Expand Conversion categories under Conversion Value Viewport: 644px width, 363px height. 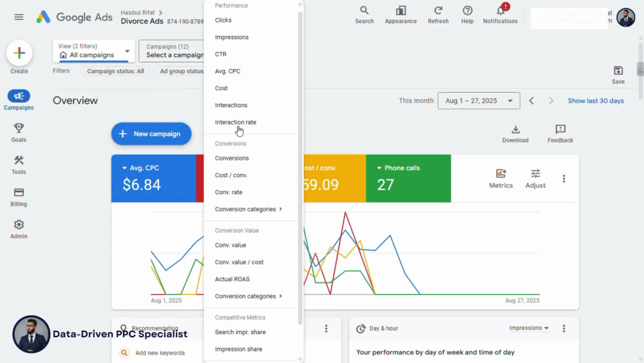[249, 296]
